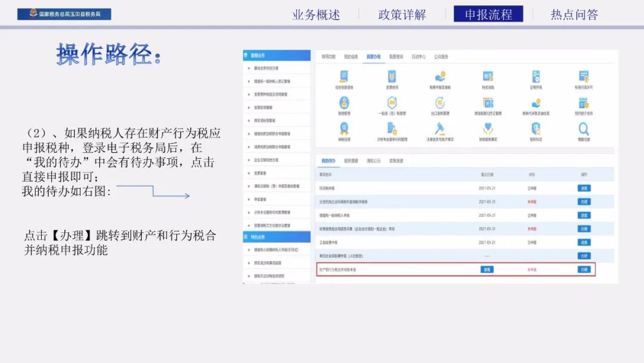Open the 其他服务事项 heart-in-hands icon

click(488, 129)
